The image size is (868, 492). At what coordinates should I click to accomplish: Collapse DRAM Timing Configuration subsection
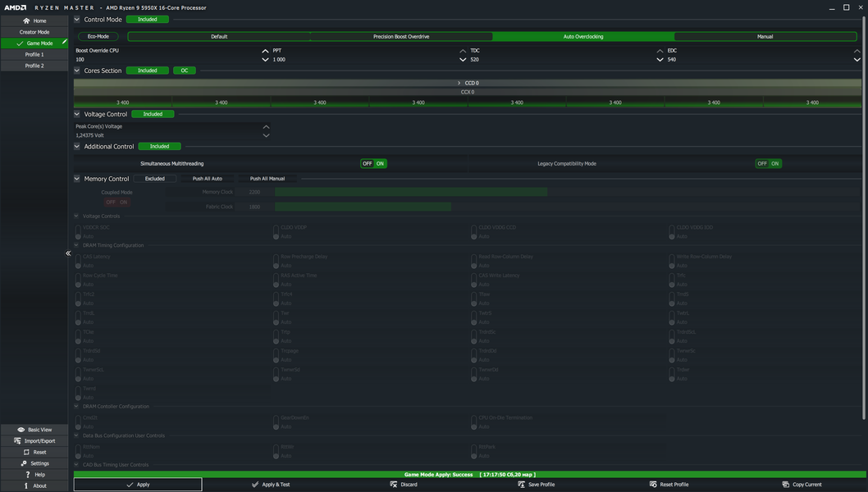click(76, 245)
